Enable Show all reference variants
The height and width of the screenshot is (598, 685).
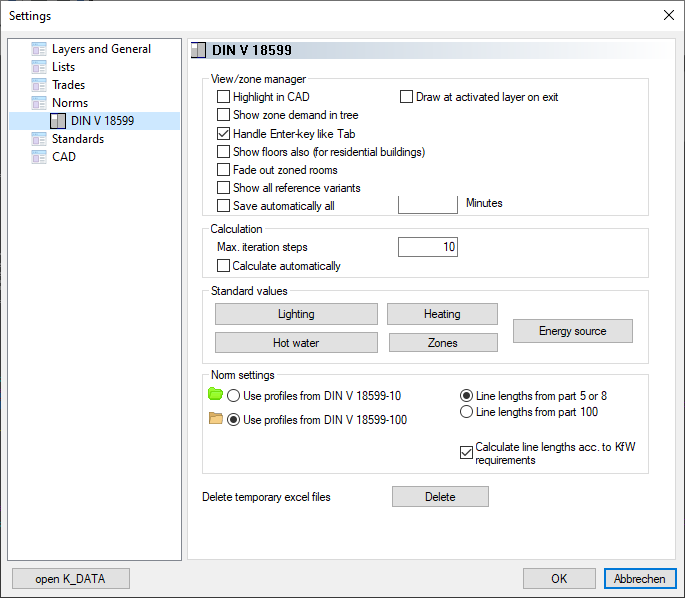223,187
